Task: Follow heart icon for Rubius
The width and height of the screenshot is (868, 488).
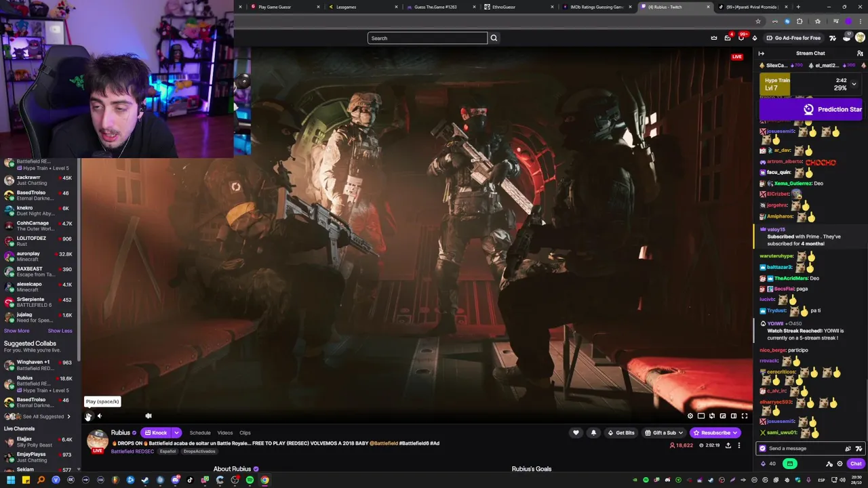Action: (576, 432)
